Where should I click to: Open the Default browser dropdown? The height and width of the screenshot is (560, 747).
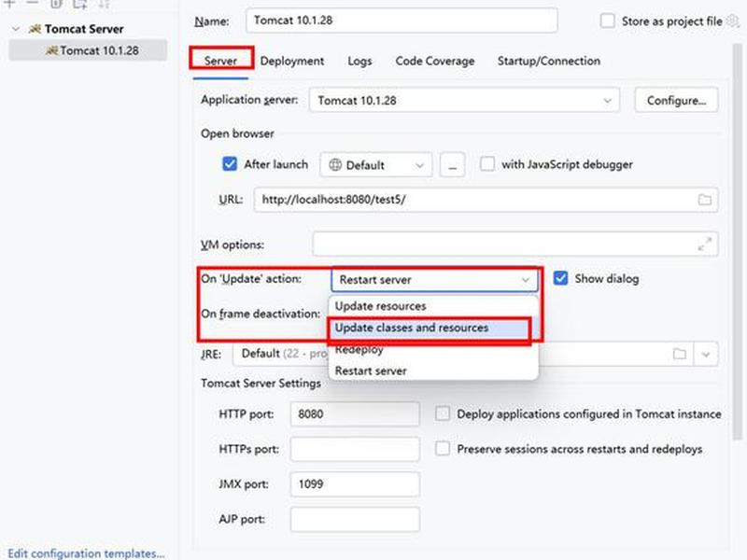(x=376, y=165)
